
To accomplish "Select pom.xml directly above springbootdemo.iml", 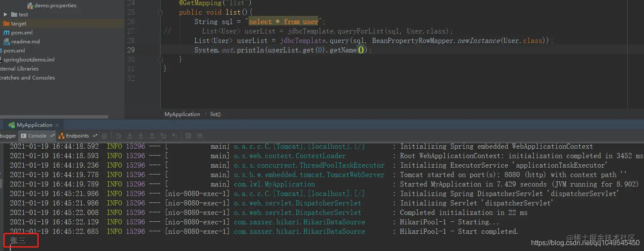I will point(14,51).
